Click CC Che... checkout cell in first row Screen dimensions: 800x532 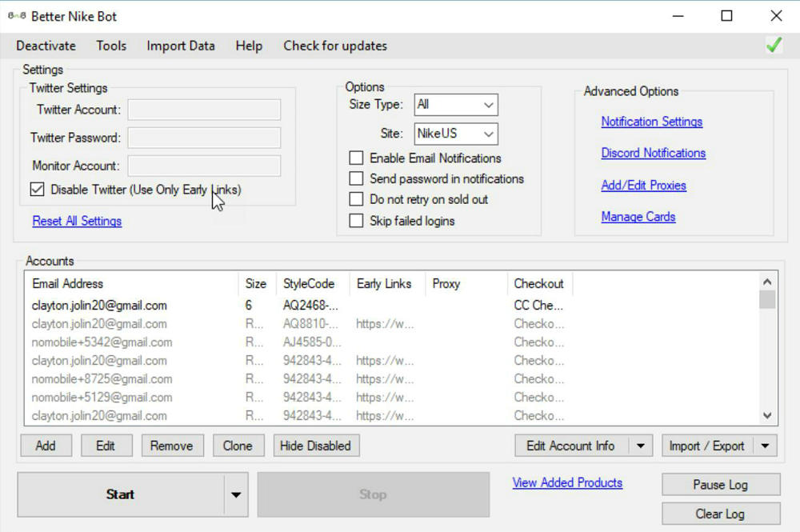click(x=538, y=305)
